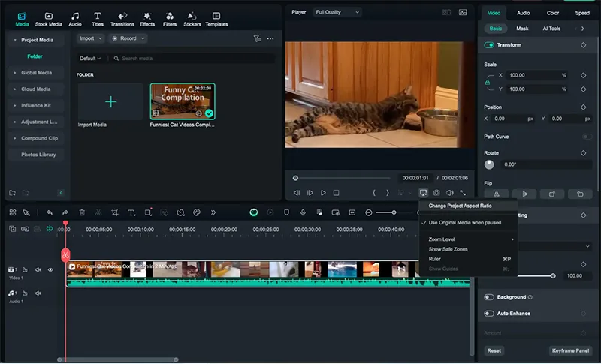This screenshot has width=601, height=364.
Task: Click the Play button in the player
Action: click(323, 193)
